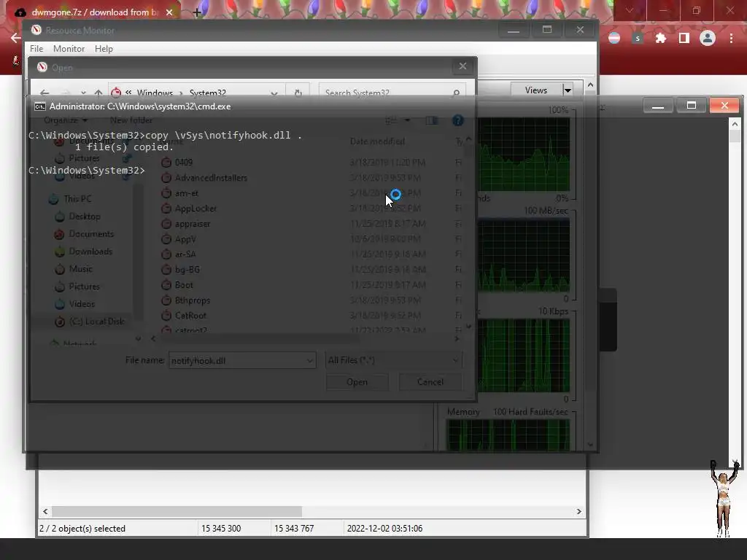The width and height of the screenshot is (747, 560).
Task: Close the dwmgone.7z browser tab
Action: click(x=169, y=12)
